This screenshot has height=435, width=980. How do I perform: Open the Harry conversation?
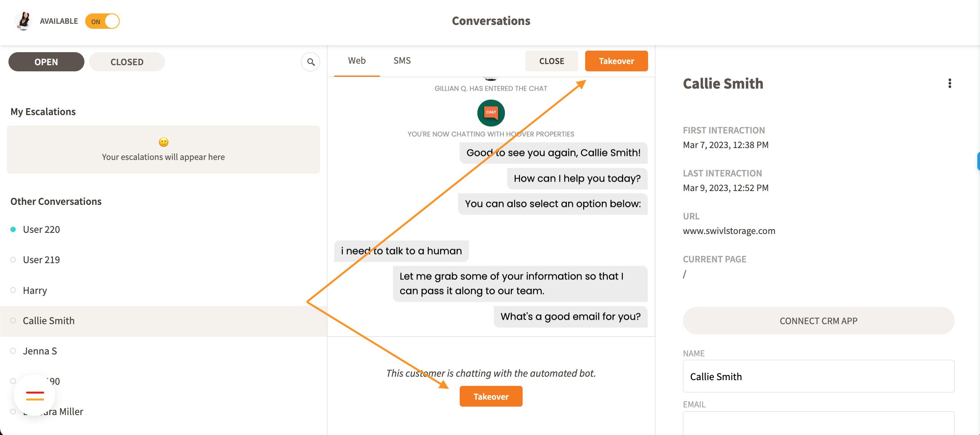(35, 290)
